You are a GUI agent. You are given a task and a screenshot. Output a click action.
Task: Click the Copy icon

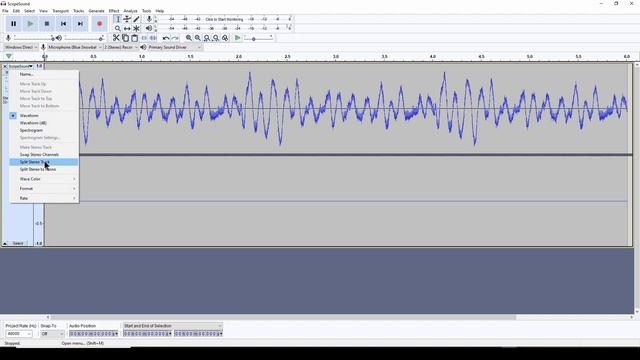click(125, 38)
